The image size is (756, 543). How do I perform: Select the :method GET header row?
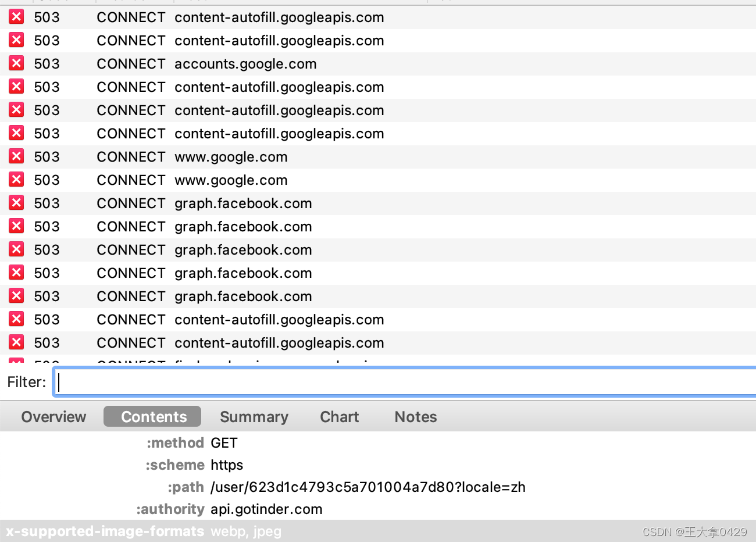point(378,443)
